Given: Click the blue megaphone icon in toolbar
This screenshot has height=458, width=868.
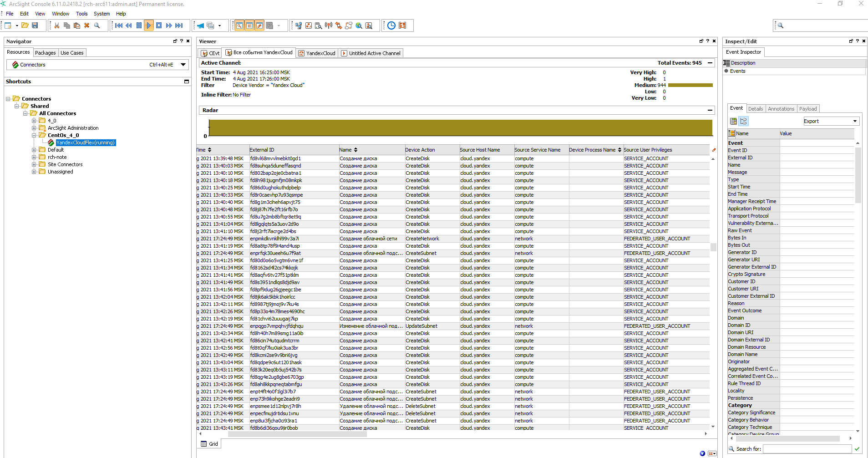Looking at the screenshot, I should (200, 25).
